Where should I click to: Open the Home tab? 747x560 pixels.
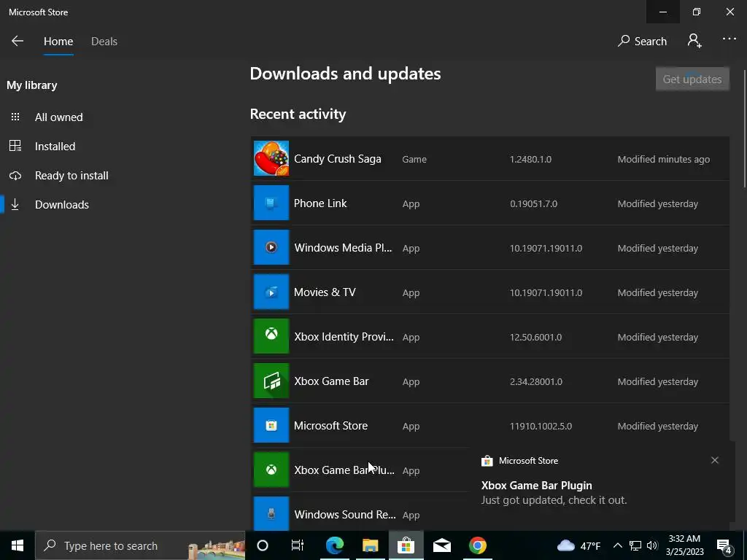pyautogui.click(x=58, y=42)
